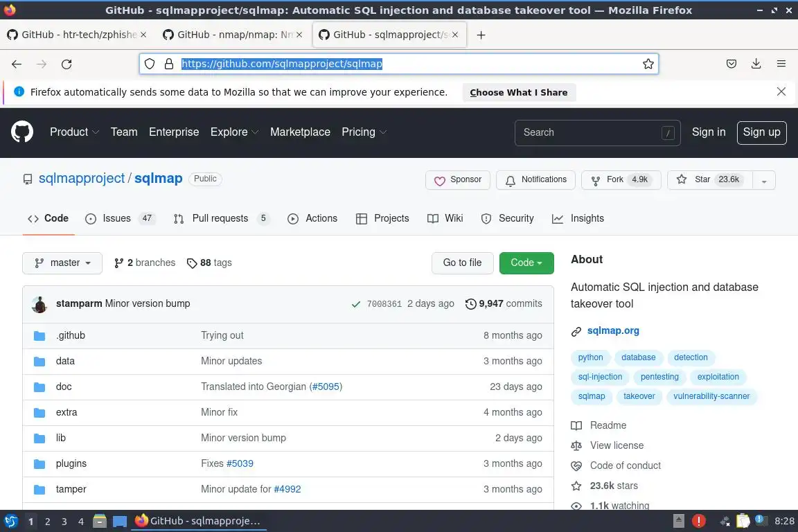Viewport: 798px width, 532px height.
Task: Switch to the Pull requests tab
Action: coord(221,218)
